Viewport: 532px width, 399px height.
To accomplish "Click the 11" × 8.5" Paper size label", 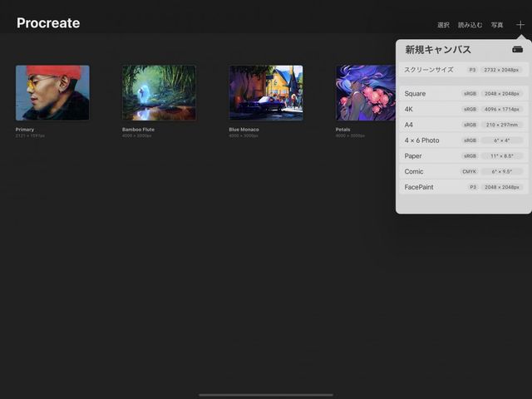I will [502, 156].
